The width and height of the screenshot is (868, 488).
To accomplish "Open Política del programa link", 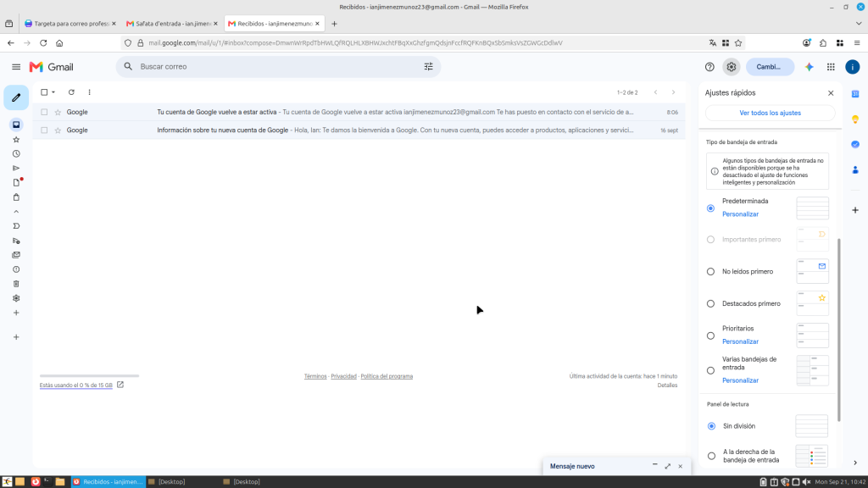I will point(387,376).
